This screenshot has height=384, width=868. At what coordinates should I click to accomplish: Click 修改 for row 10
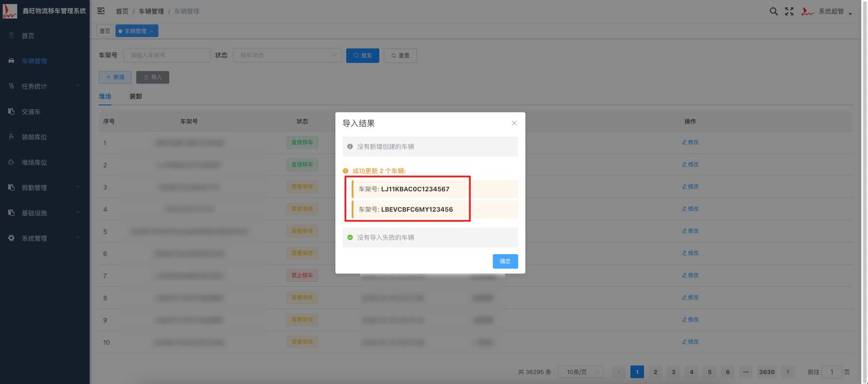(x=690, y=342)
